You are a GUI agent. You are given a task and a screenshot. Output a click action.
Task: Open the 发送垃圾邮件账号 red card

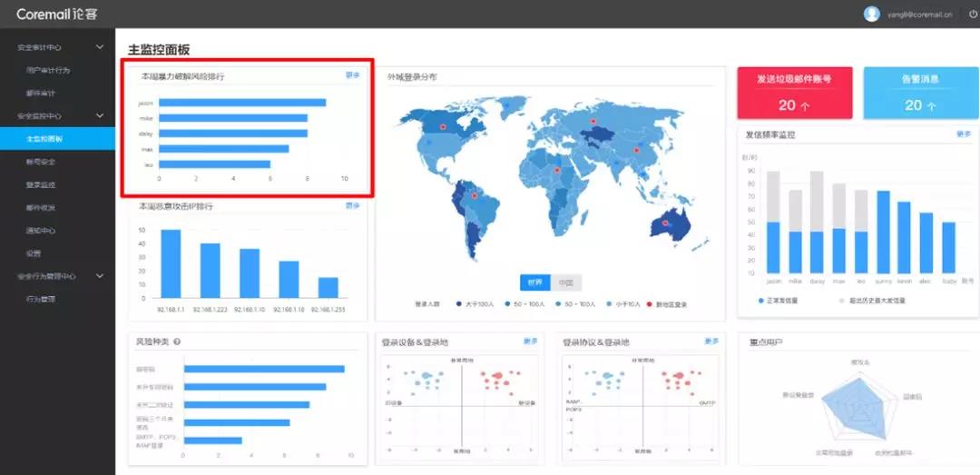(x=794, y=93)
